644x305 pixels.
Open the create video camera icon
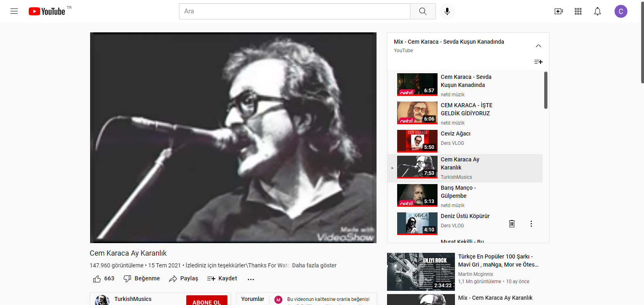pyautogui.click(x=559, y=11)
